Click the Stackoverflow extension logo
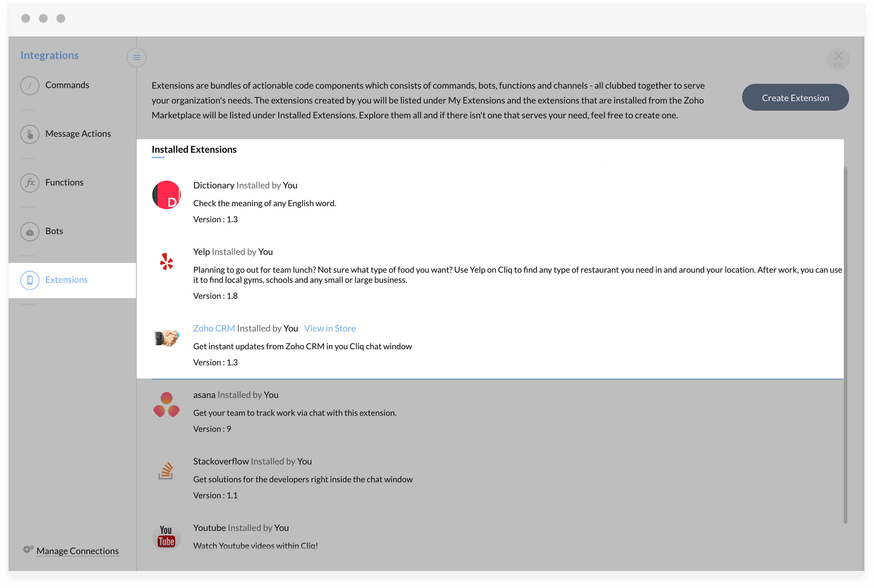874x588 pixels. click(x=165, y=471)
